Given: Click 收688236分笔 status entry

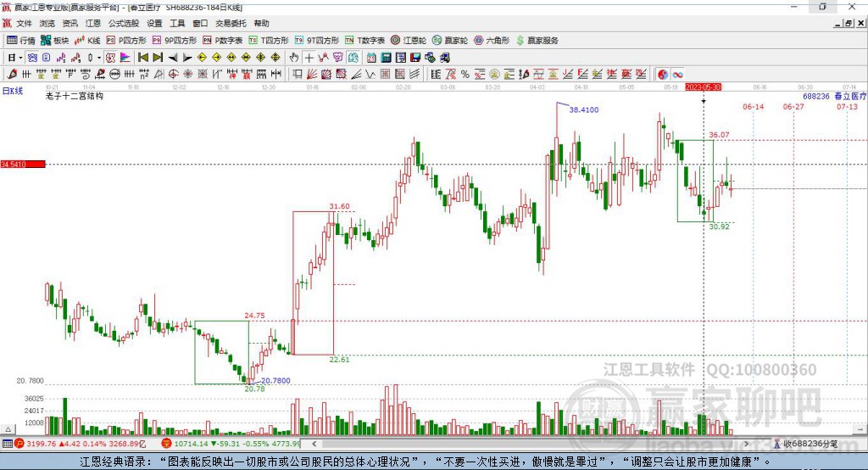Looking at the screenshot, I should 805,444.
